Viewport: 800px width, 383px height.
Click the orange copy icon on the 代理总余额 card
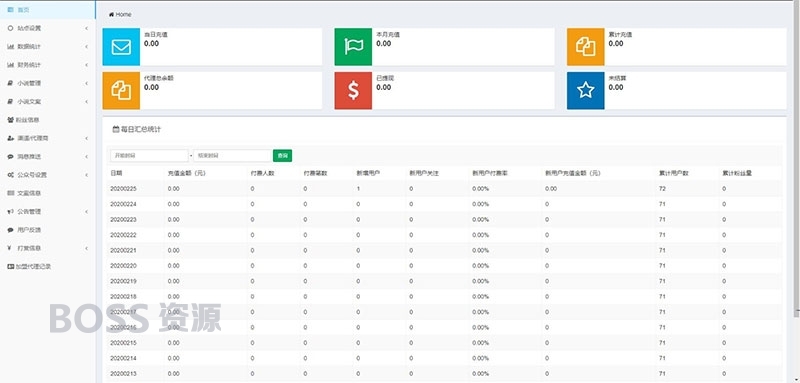[x=121, y=91]
